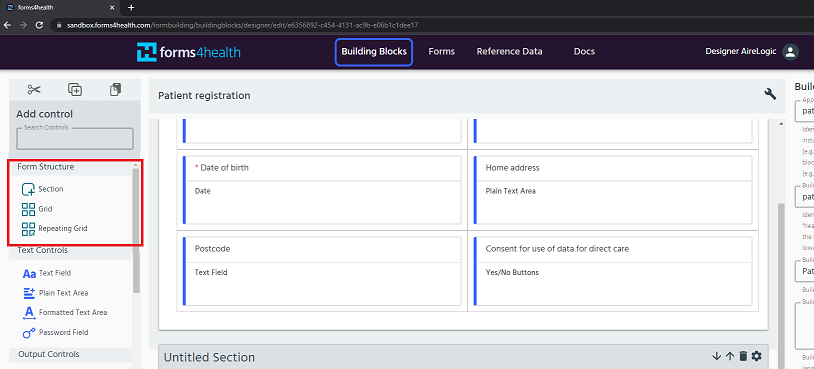Click the Form Structure heading
The image size is (814, 369).
click(46, 167)
